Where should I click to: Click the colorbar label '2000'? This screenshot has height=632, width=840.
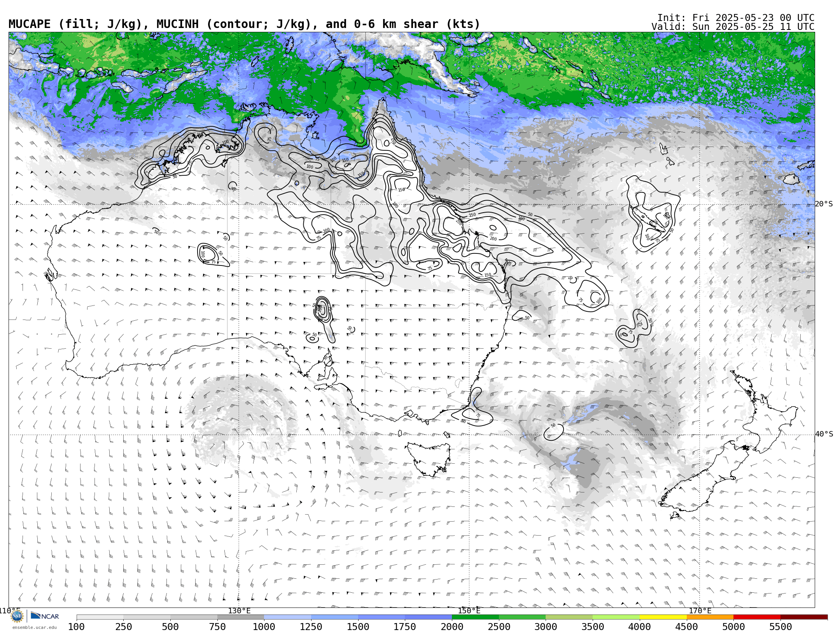tap(452, 627)
